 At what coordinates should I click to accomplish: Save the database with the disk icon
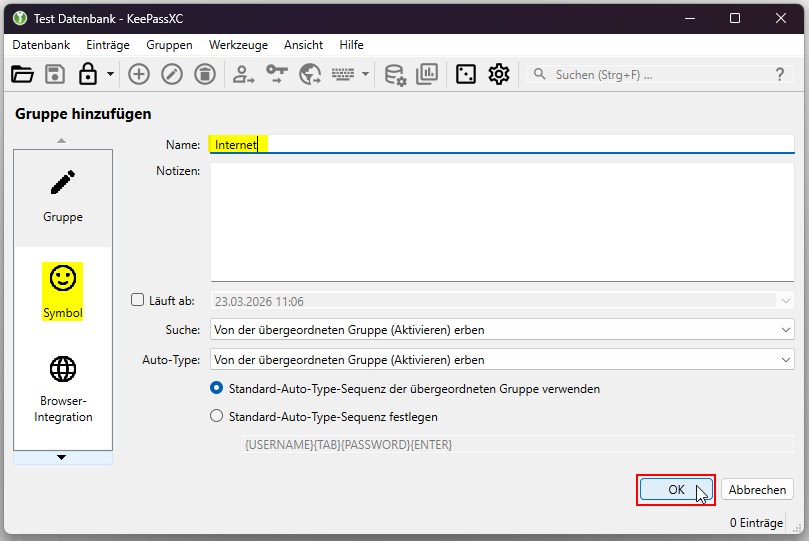[x=55, y=74]
